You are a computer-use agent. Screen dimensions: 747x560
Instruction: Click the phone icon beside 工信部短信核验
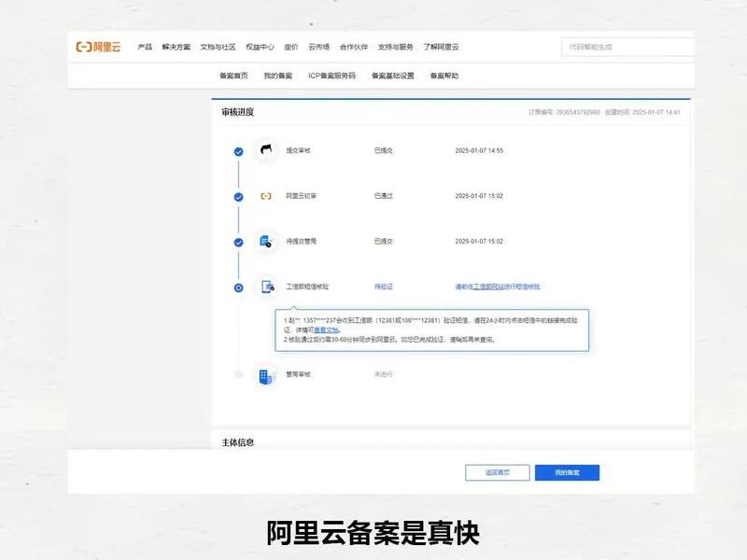point(268,287)
